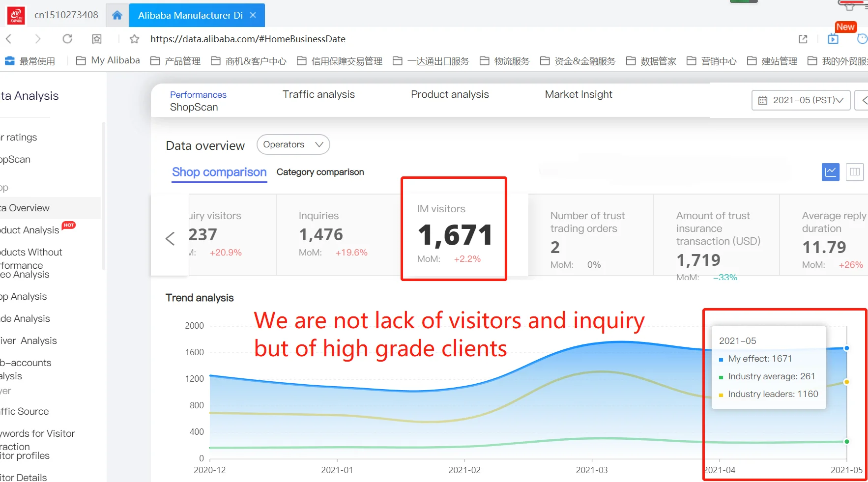Open Product analysis tab

(450, 94)
